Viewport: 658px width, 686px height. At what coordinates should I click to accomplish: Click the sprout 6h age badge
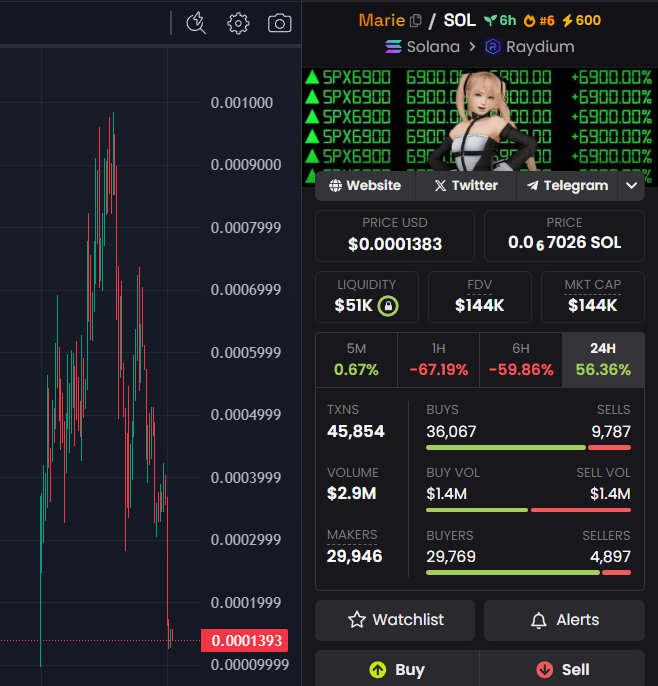(500, 20)
